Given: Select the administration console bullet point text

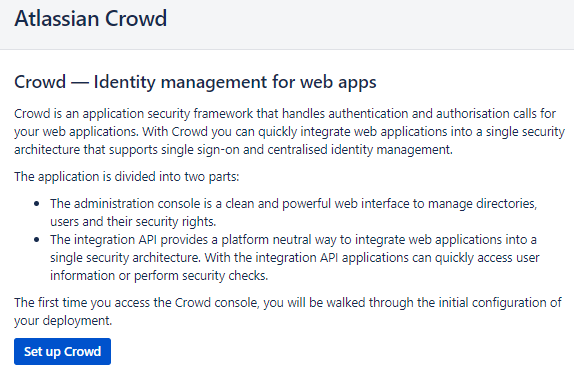Looking at the screenshot, I should pos(294,212).
